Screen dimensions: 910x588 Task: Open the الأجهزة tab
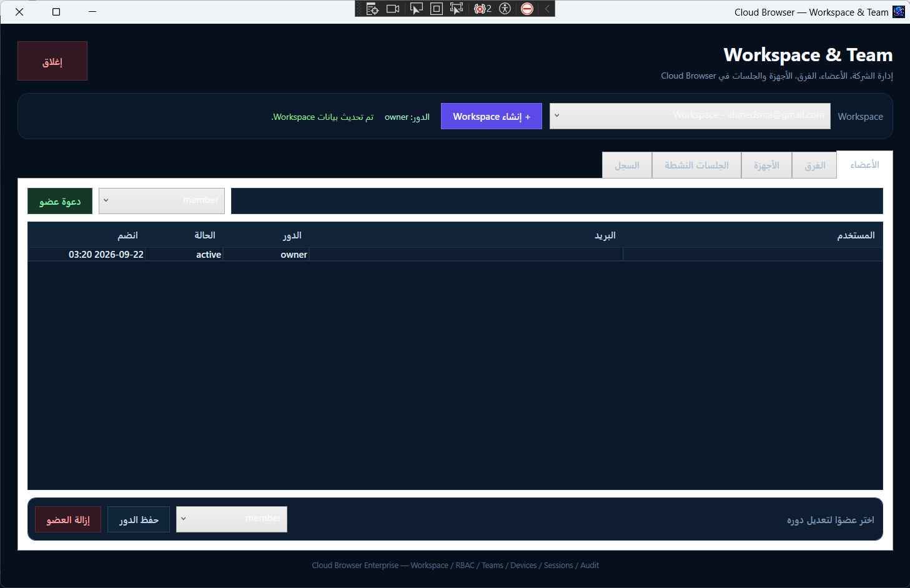[766, 165]
